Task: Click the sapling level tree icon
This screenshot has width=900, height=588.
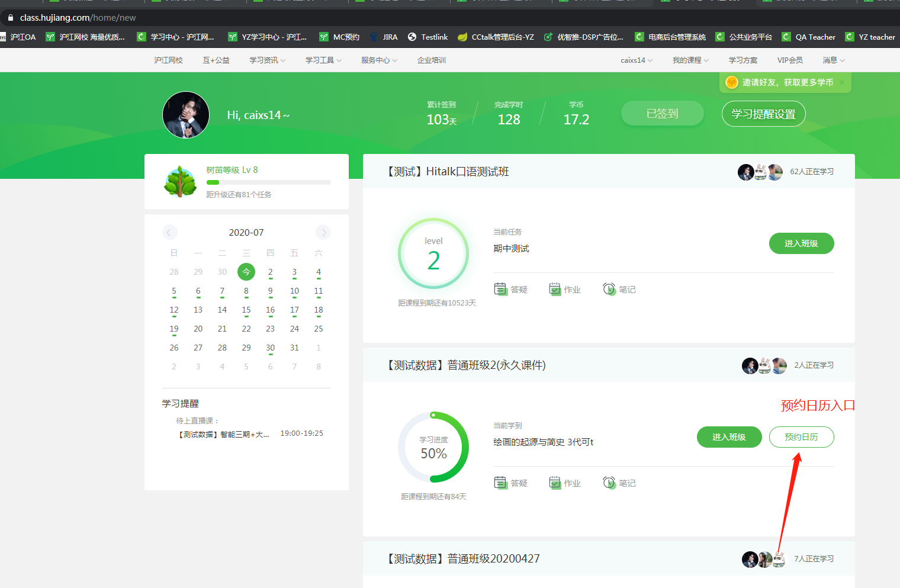Action: point(181,182)
